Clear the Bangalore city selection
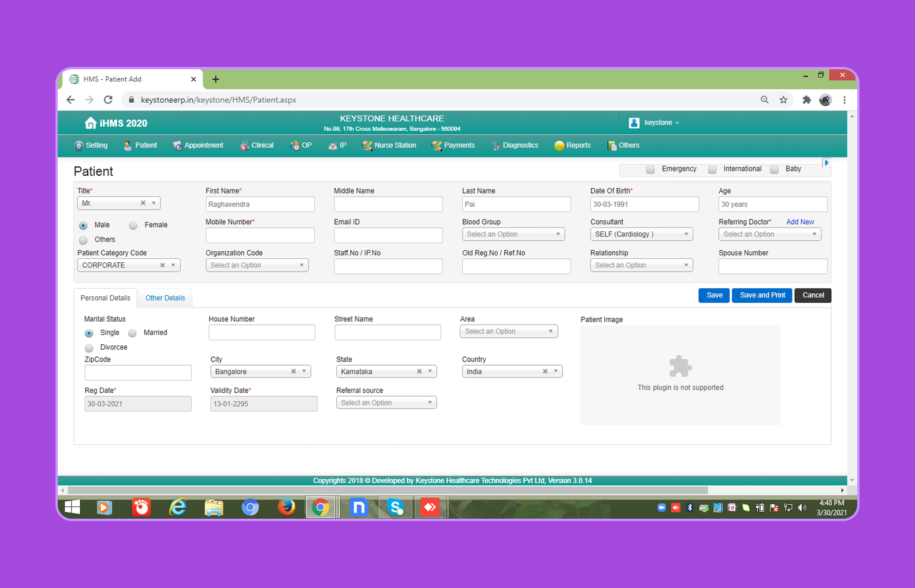 (x=293, y=371)
